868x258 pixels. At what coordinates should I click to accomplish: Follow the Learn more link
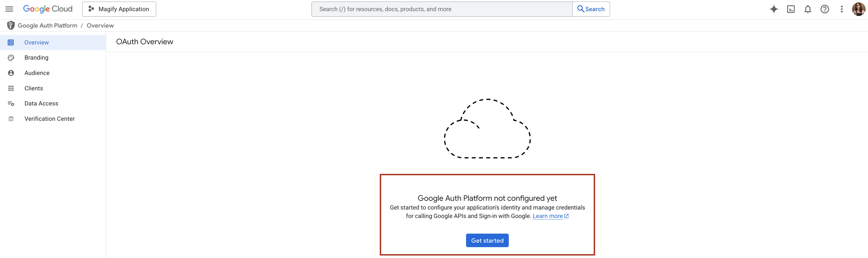pyautogui.click(x=547, y=216)
